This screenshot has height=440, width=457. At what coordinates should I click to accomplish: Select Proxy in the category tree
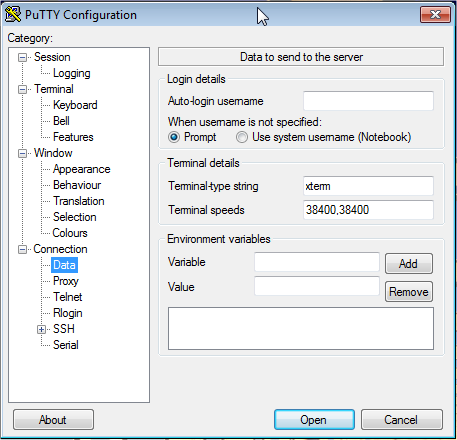click(66, 281)
